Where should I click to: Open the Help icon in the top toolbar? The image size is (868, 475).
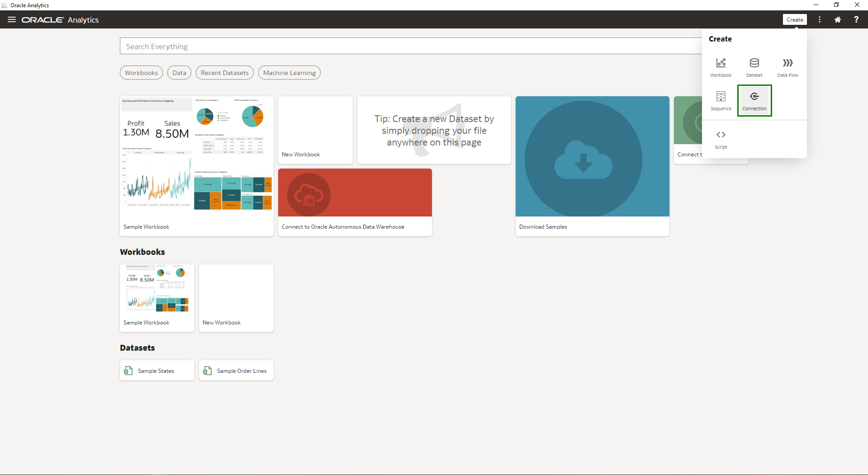(x=856, y=19)
